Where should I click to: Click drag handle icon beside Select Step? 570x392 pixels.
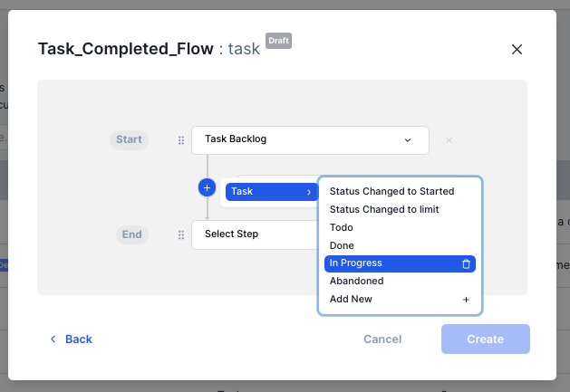(x=180, y=234)
